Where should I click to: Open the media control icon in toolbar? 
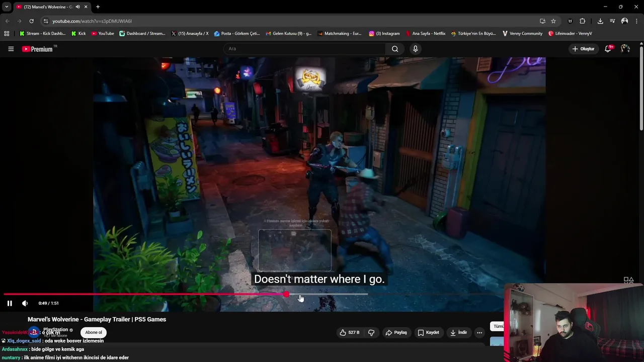(612, 21)
